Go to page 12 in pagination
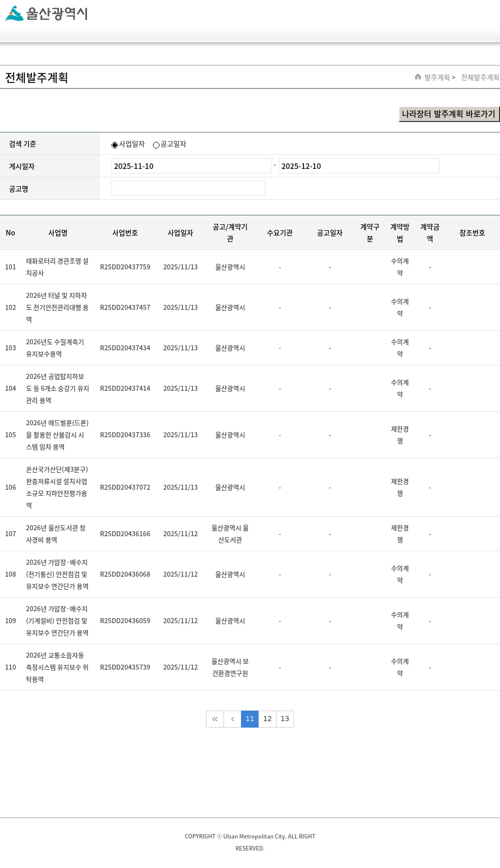 267,719
